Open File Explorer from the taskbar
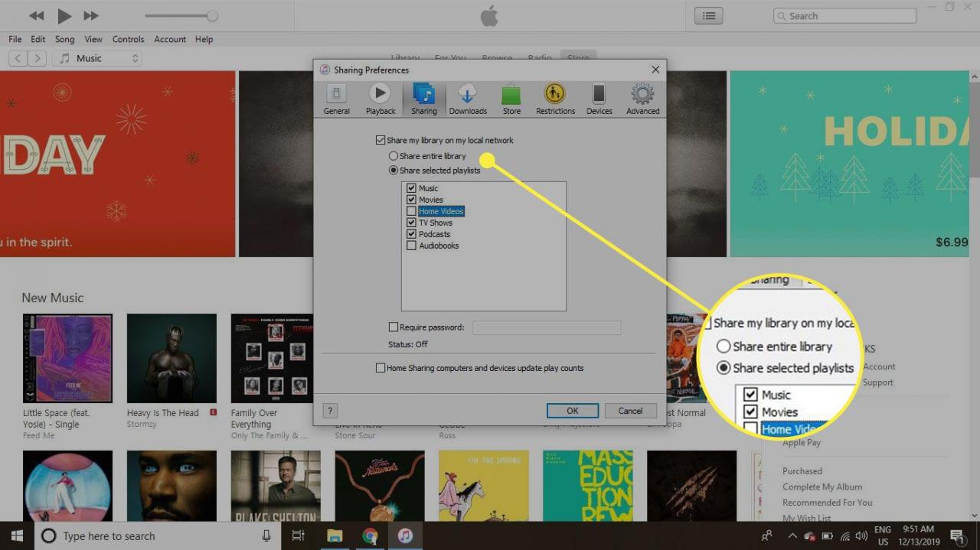This screenshot has height=550, width=980. 334,535
